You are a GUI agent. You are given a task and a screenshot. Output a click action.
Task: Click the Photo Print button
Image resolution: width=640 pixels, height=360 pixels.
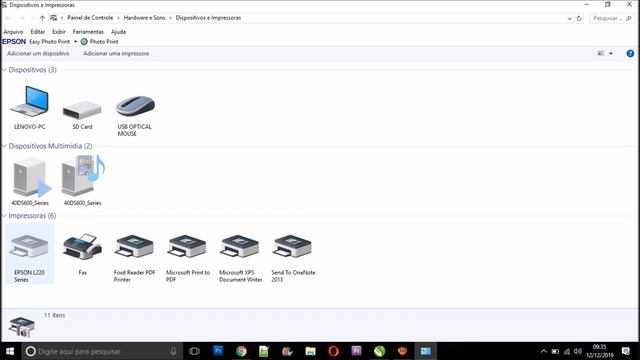tap(99, 42)
